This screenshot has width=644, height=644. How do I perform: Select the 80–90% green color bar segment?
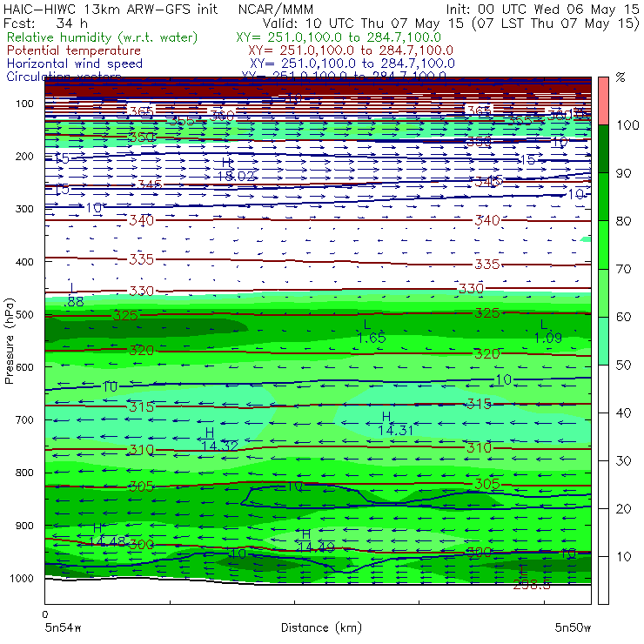click(x=603, y=197)
